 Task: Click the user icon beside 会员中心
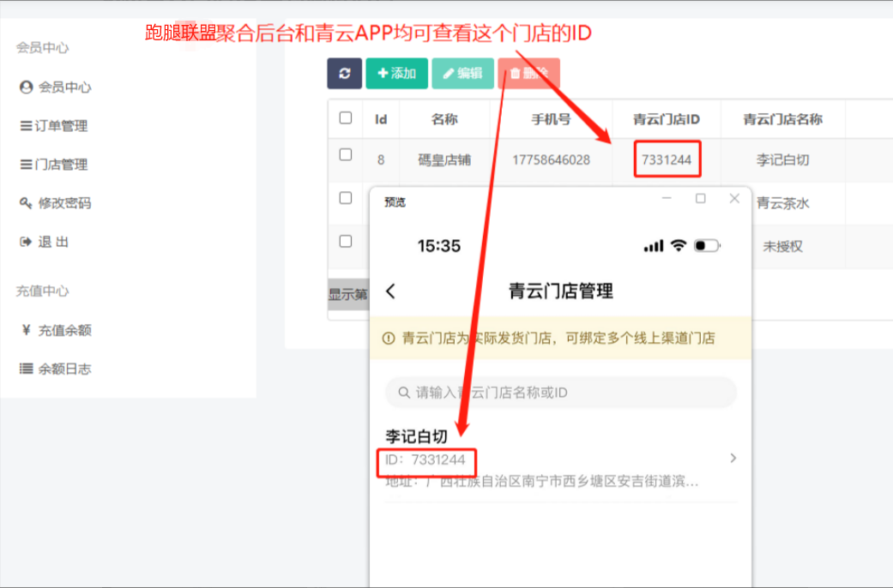(x=27, y=87)
